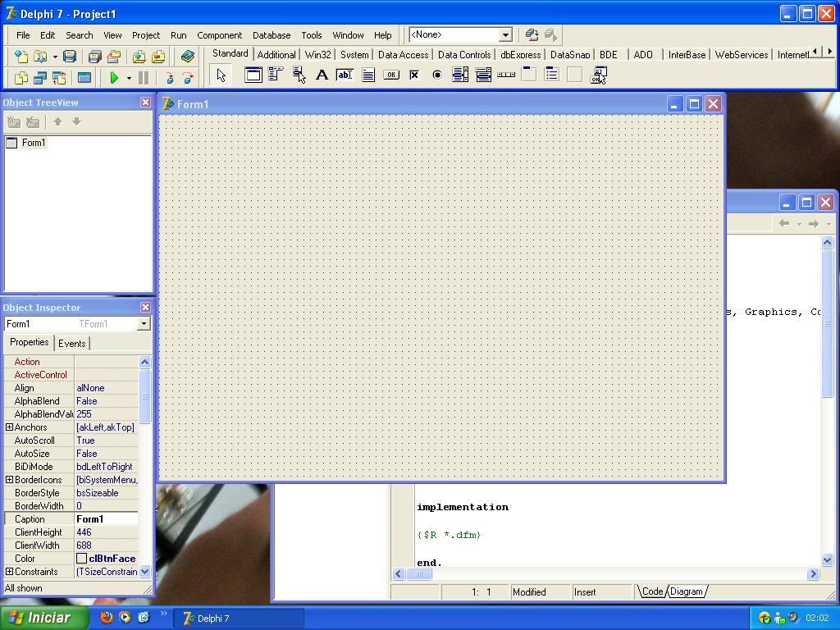Image resolution: width=840 pixels, height=630 pixels.
Task: Select the Panel component icon
Action: pyautogui.click(x=575, y=75)
